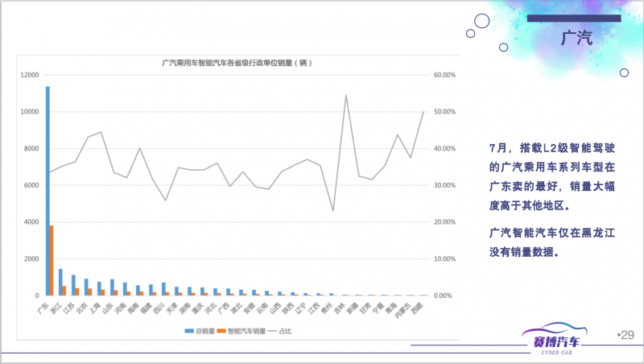Click the 贵州 axis label

coord(327,308)
